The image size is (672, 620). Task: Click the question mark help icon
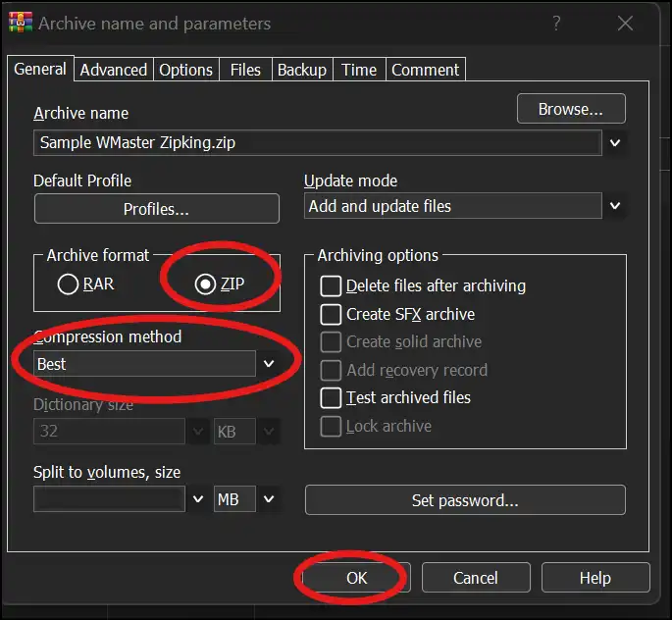556,24
